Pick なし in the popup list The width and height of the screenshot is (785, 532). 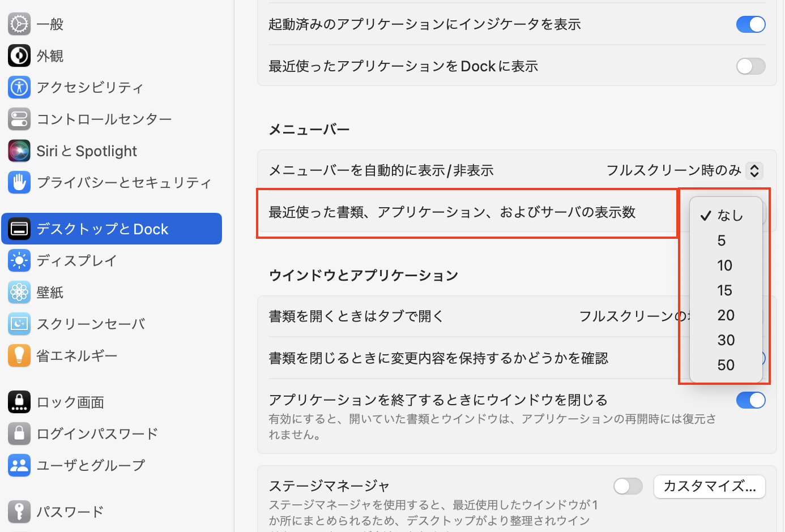click(729, 216)
